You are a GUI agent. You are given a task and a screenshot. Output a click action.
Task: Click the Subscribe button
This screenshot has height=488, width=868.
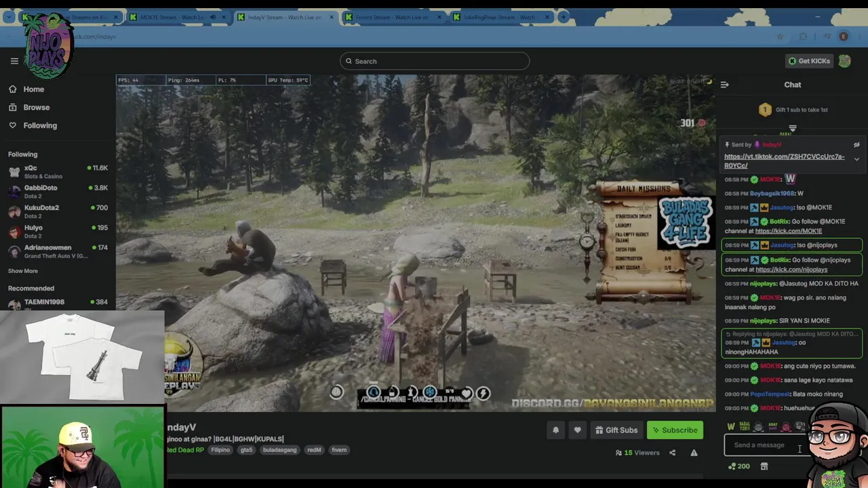click(675, 430)
